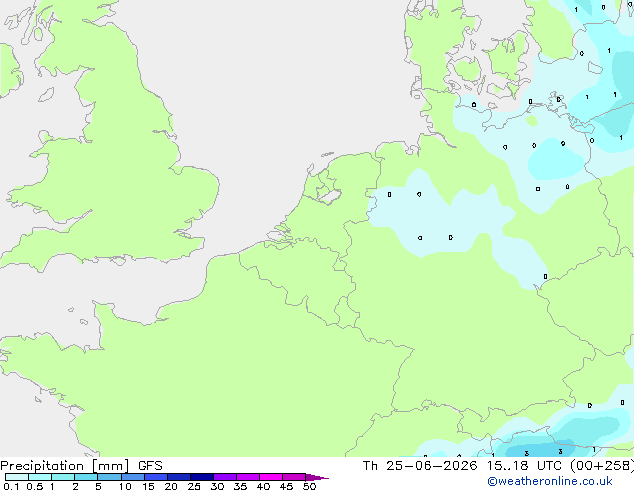The image size is (634, 490).
Task: Click the 1–2 mm legend swatch
Action: point(63,477)
